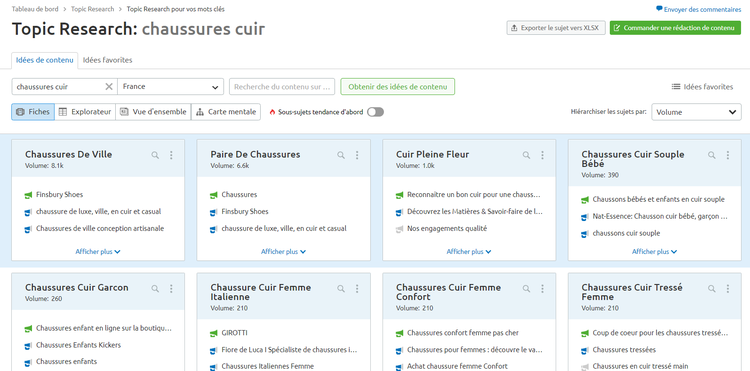Screen dimensions: 750x371
Task: Toggle Sous-sujets tendance d'abord switch
Action: coord(375,112)
